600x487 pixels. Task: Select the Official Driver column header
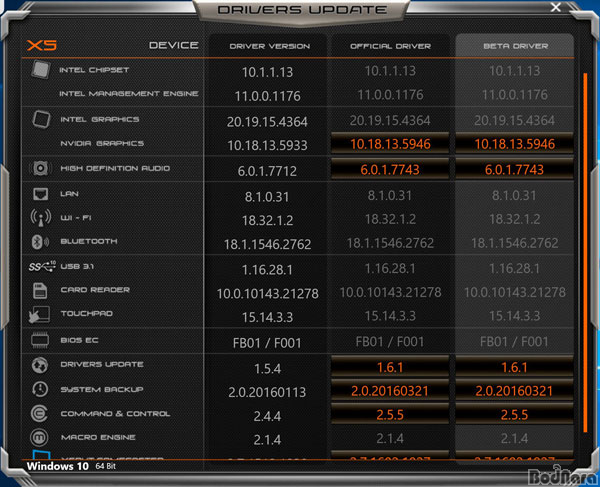390,46
